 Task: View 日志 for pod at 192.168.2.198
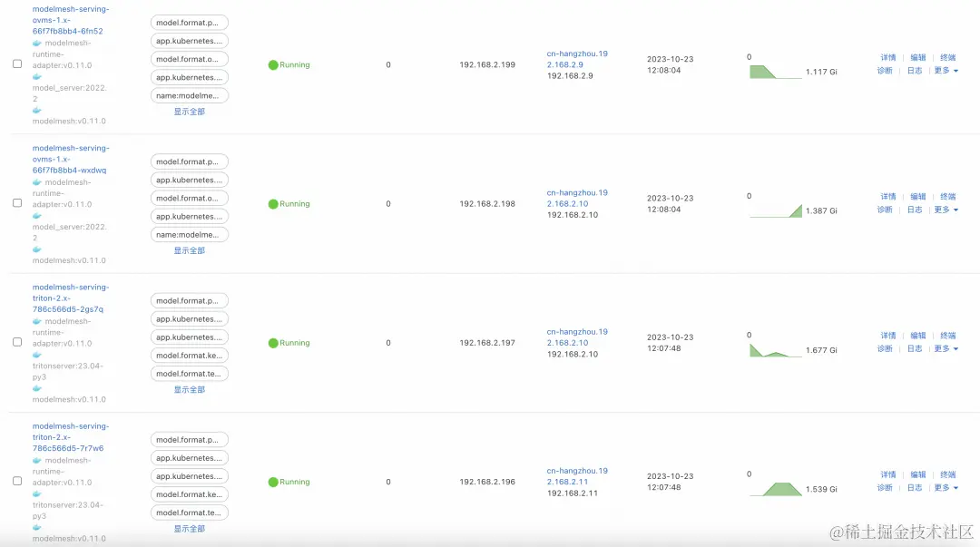coord(915,210)
